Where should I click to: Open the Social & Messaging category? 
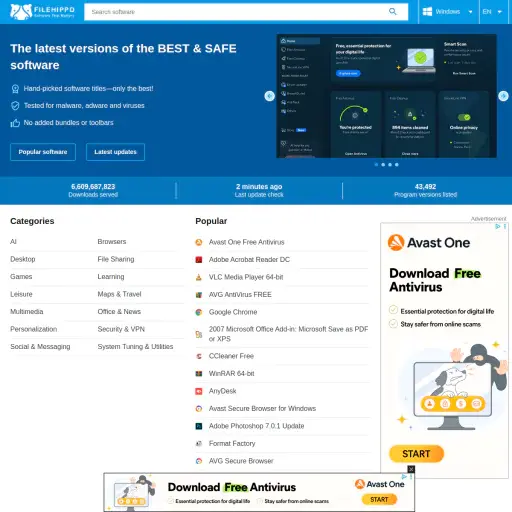pos(40,347)
